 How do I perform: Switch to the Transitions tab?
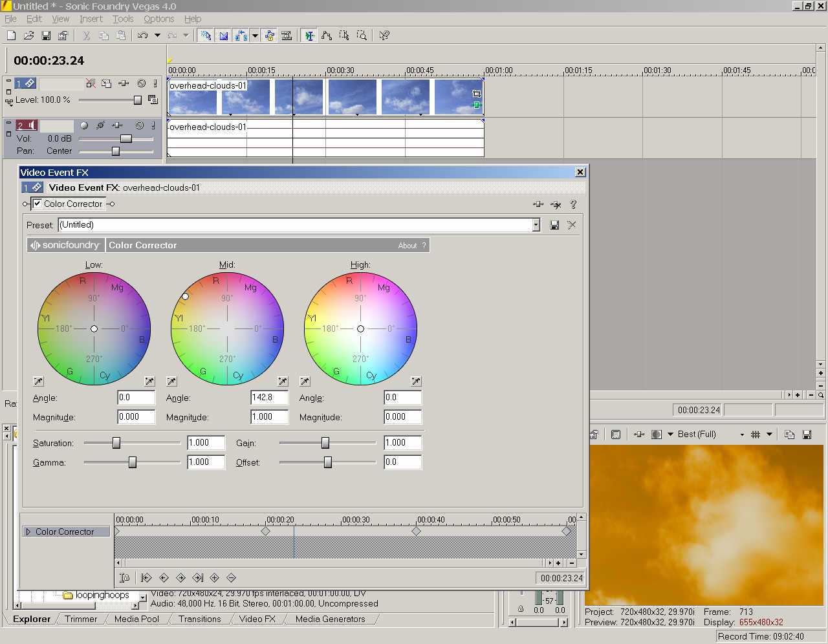(200, 619)
